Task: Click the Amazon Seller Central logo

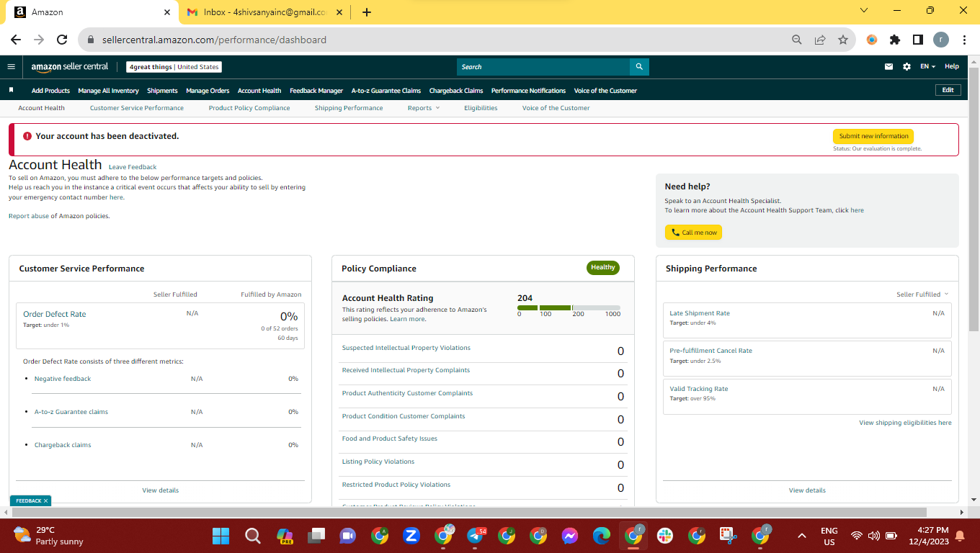Action: click(x=69, y=67)
